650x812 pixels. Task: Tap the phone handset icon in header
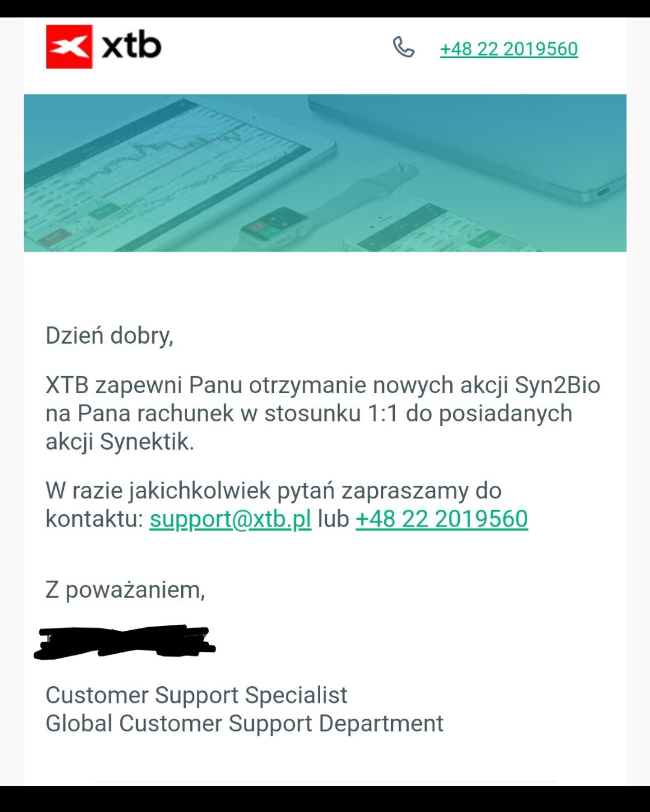tap(403, 47)
